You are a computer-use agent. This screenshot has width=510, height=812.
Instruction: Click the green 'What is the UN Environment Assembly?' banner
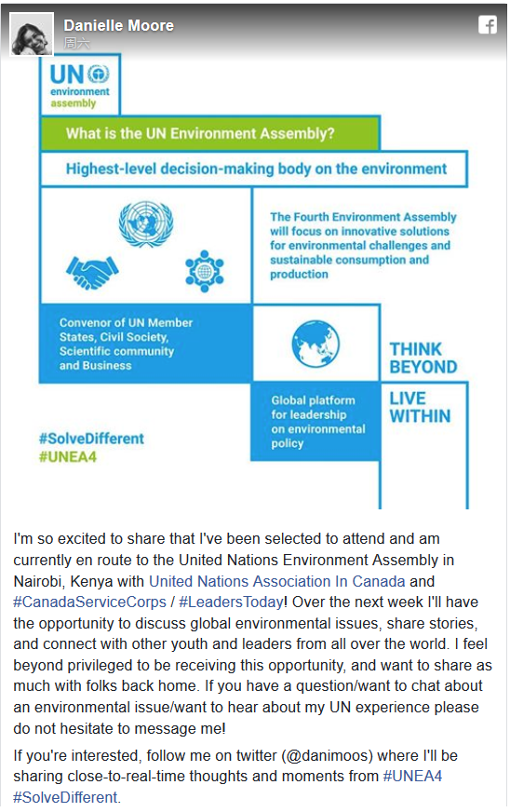[209, 133]
